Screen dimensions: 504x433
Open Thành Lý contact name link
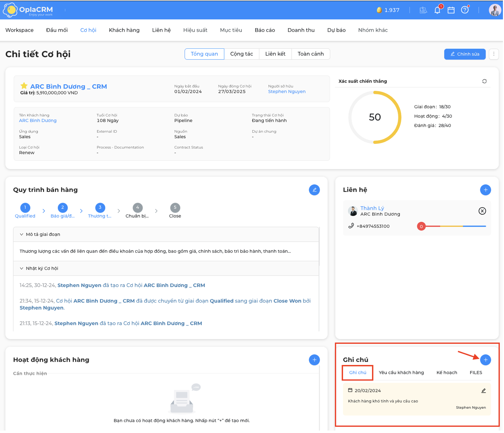click(372, 208)
